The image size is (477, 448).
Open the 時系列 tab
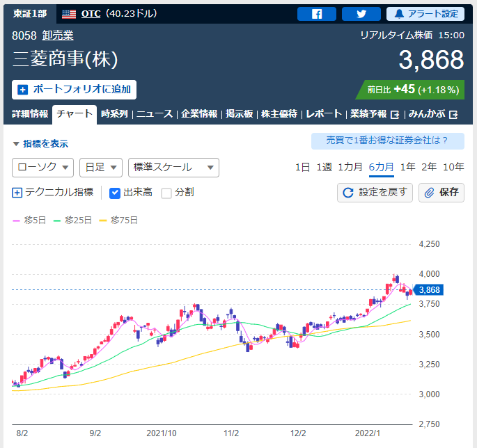(x=114, y=113)
